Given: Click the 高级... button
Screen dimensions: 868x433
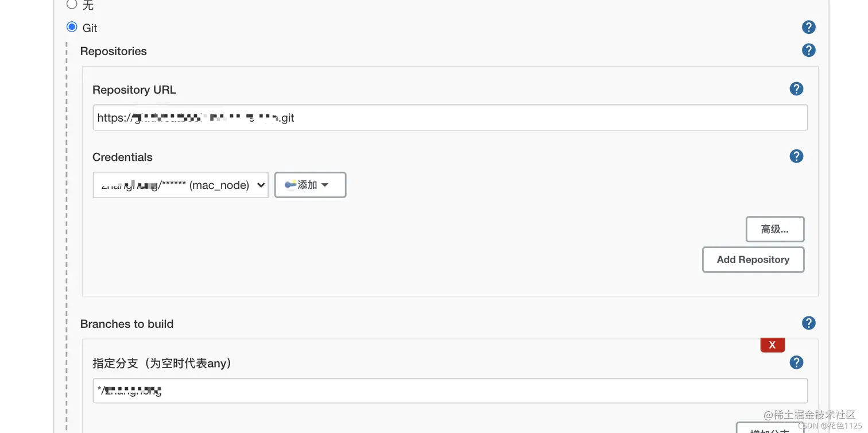Looking at the screenshot, I should pos(774,229).
